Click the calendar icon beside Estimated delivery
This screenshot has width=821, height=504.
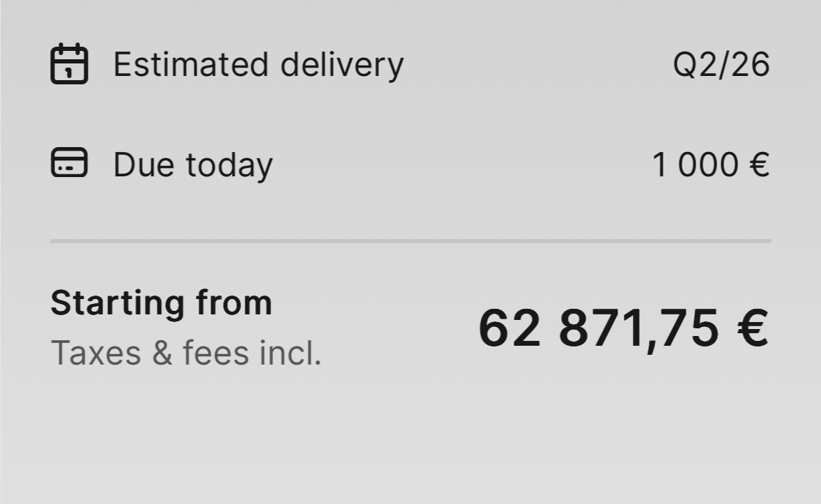point(69,64)
